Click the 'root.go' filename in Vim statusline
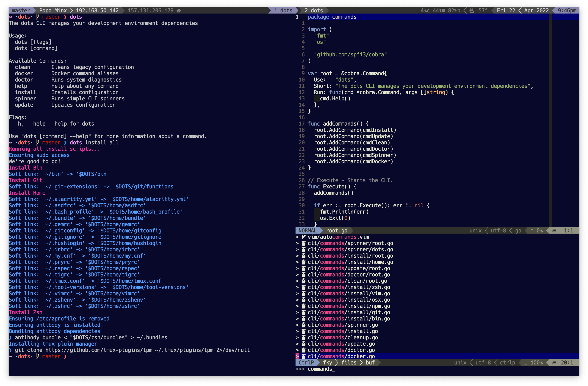 pyautogui.click(x=337, y=231)
